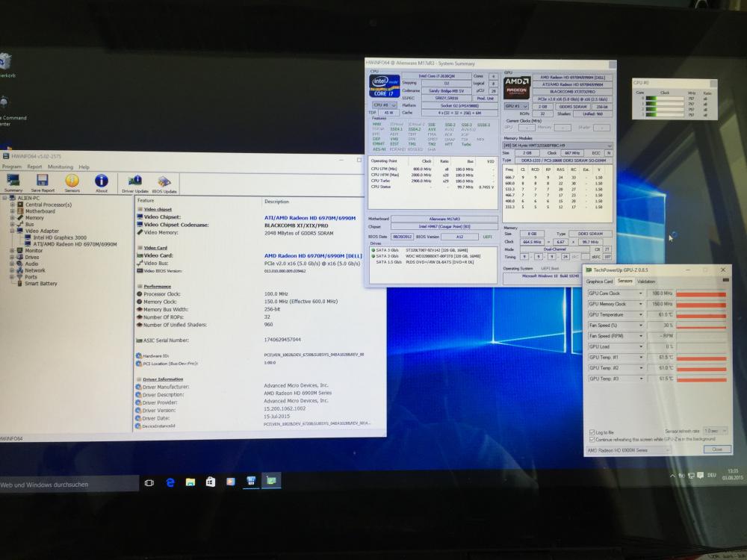Viewport: 747px width, 560px height.
Task: Switch to the Validation tab in GPU-Z
Action: [646, 281]
